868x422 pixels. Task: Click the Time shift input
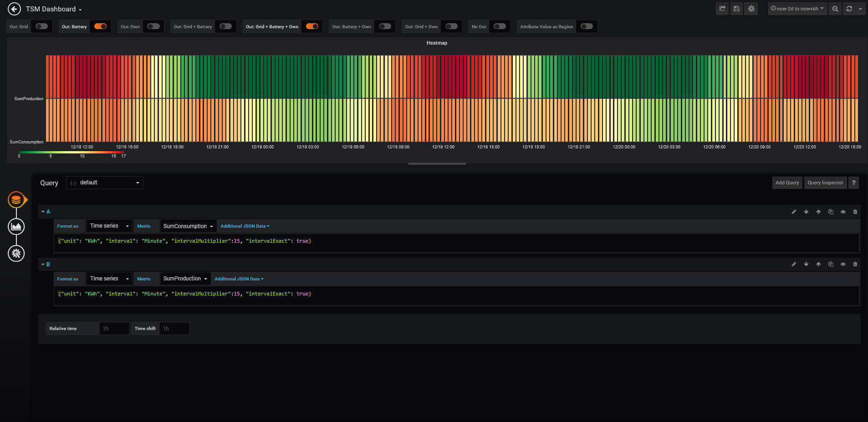point(174,328)
